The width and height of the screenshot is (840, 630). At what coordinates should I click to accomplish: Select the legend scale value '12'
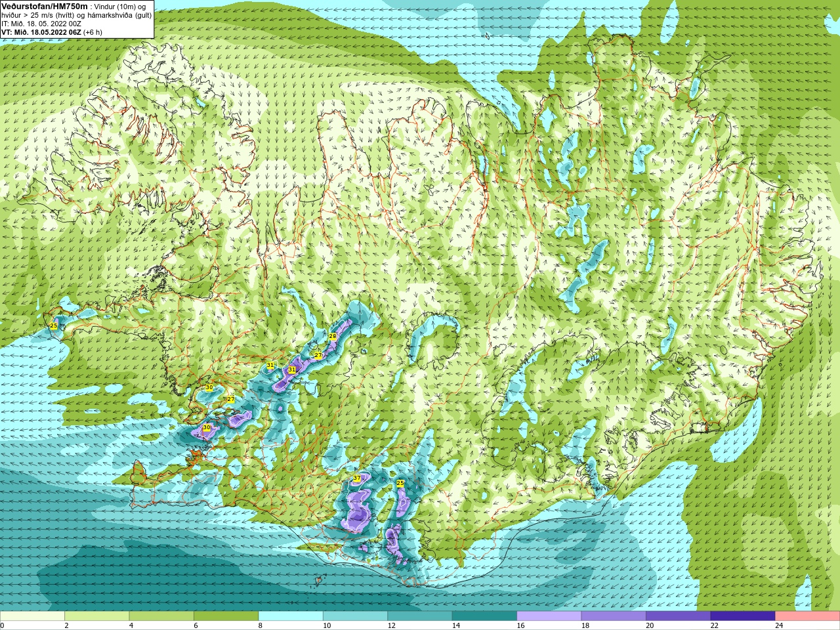click(x=391, y=625)
